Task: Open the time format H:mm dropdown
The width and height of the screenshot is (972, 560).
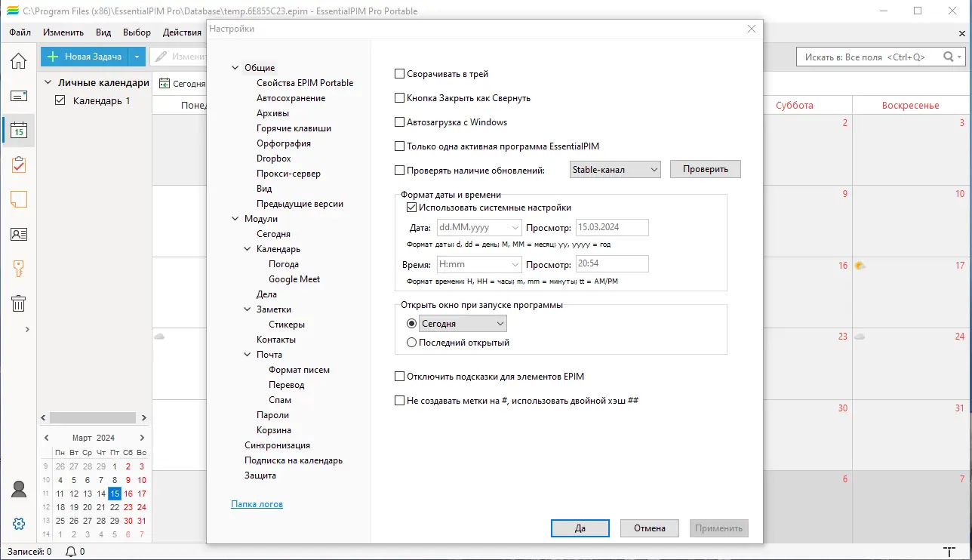Action: click(479, 264)
